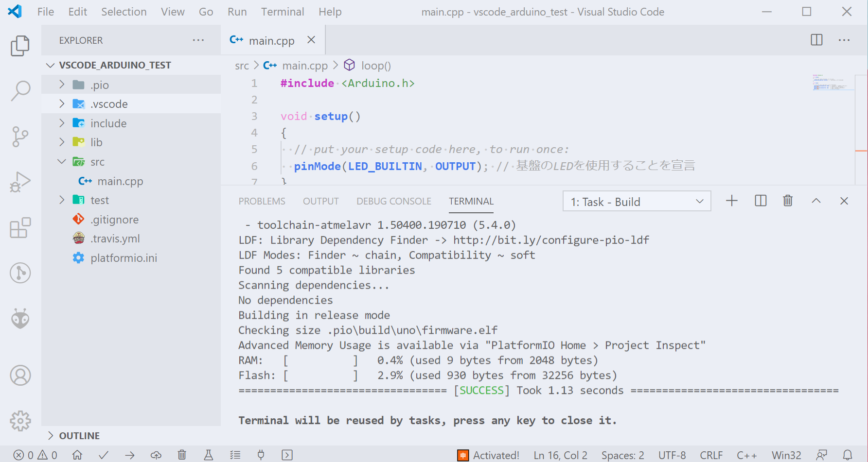This screenshot has width=868, height=462.
Task: Click PlatformIO Build checkmark in status bar
Action: [x=104, y=455]
